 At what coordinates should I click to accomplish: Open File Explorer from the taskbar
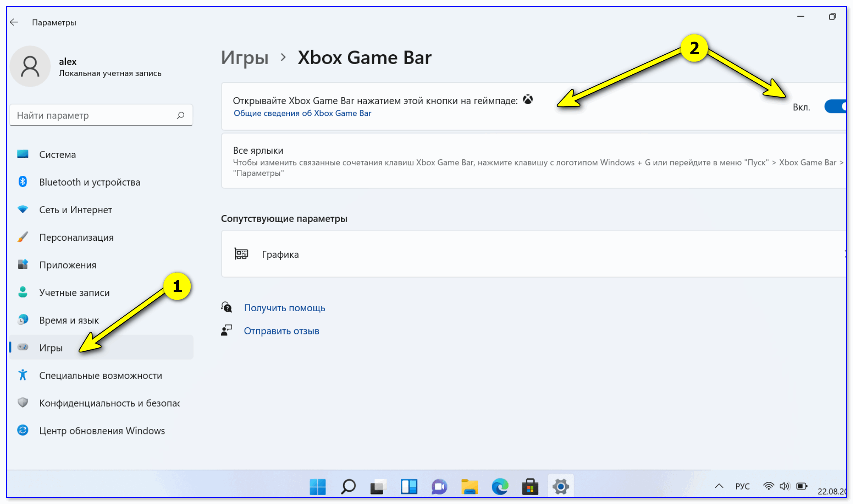tap(470, 487)
